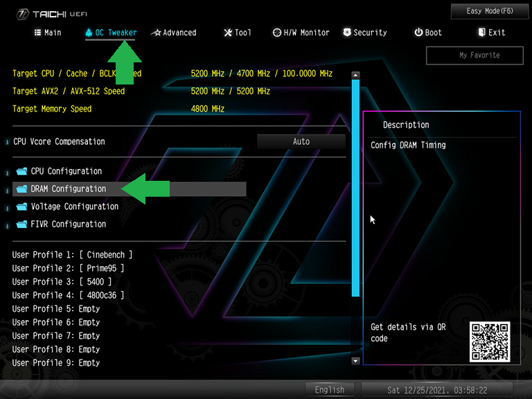Screen dimensions: 532x399
Task: Open My Favorite page
Action: 475,55
